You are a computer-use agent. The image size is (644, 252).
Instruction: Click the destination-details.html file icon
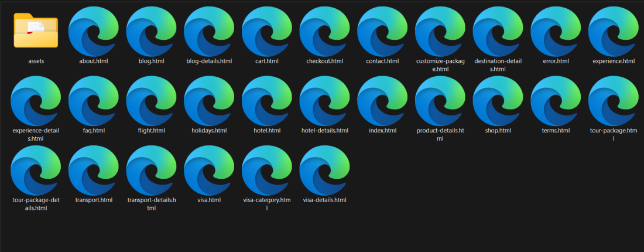click(x=498, y=31)
